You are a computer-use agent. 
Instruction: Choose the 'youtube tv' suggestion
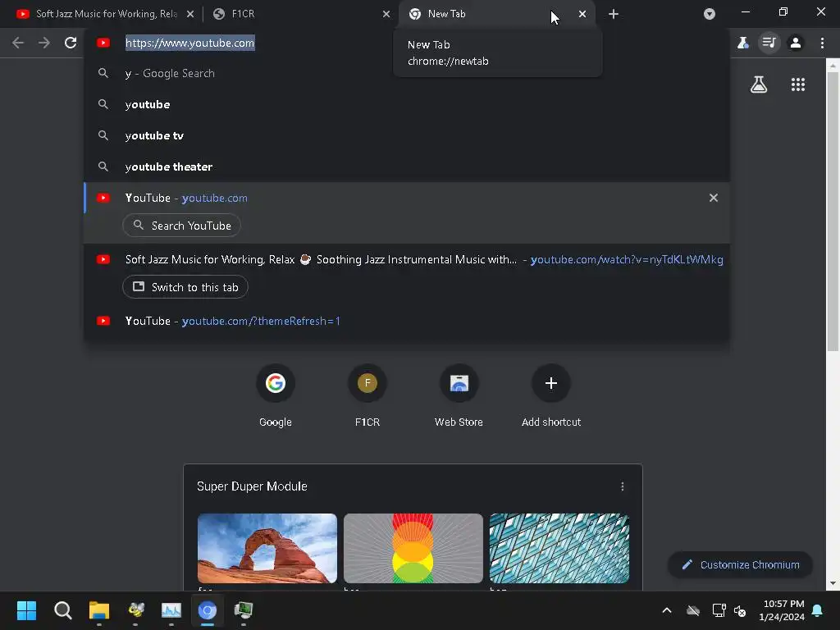[x=407, y=135]
